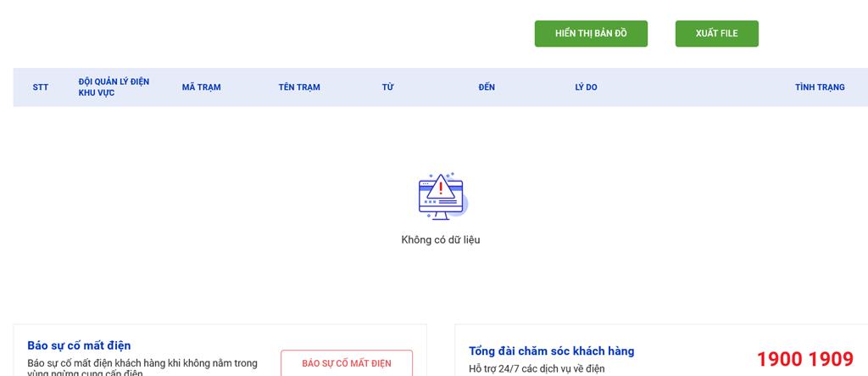Click the outage report description paragraph
This screenshot has width=868, height=376.
coord(142,365)
